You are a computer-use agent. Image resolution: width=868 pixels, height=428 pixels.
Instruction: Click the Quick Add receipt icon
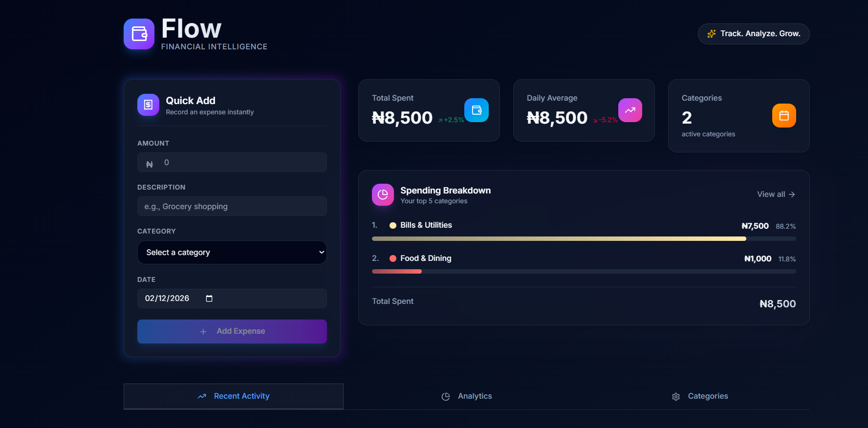coord(148,105)
